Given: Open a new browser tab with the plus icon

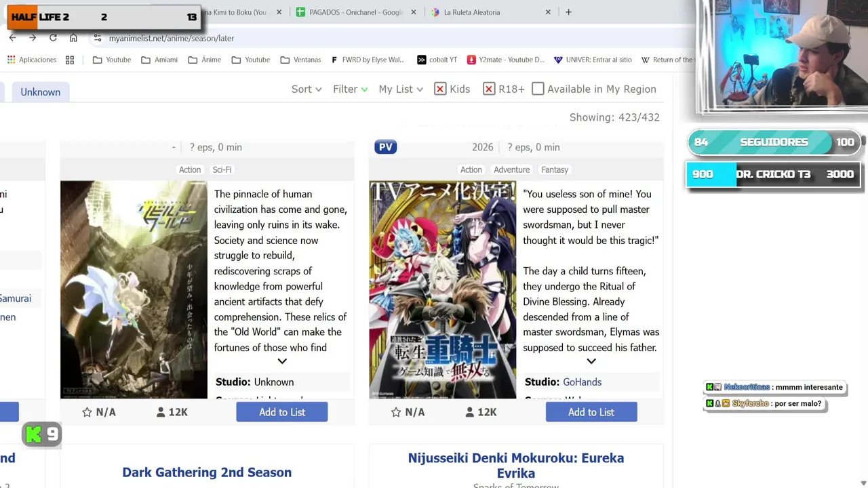Looking at the screenshot, I should [x=568, y=12].
